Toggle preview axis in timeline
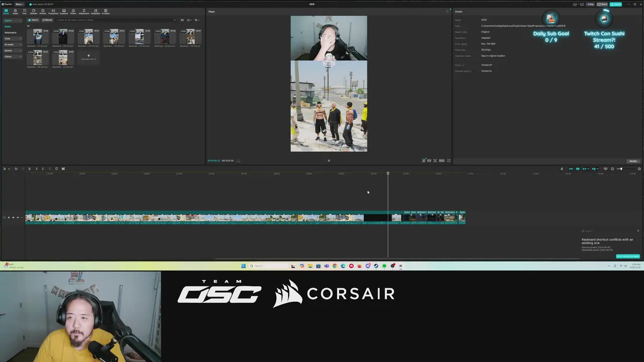Screen dimensions: 644x362 click(x=594, y=169)
